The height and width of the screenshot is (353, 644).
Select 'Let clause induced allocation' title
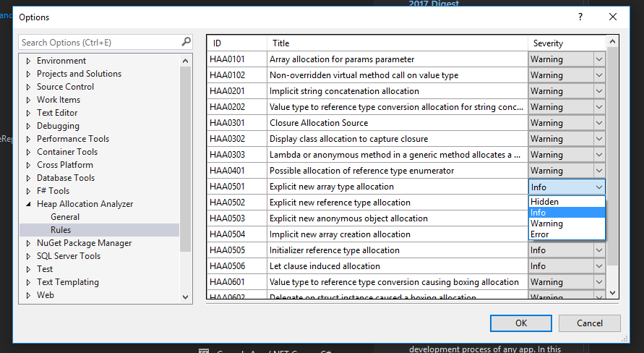[397, 266]
